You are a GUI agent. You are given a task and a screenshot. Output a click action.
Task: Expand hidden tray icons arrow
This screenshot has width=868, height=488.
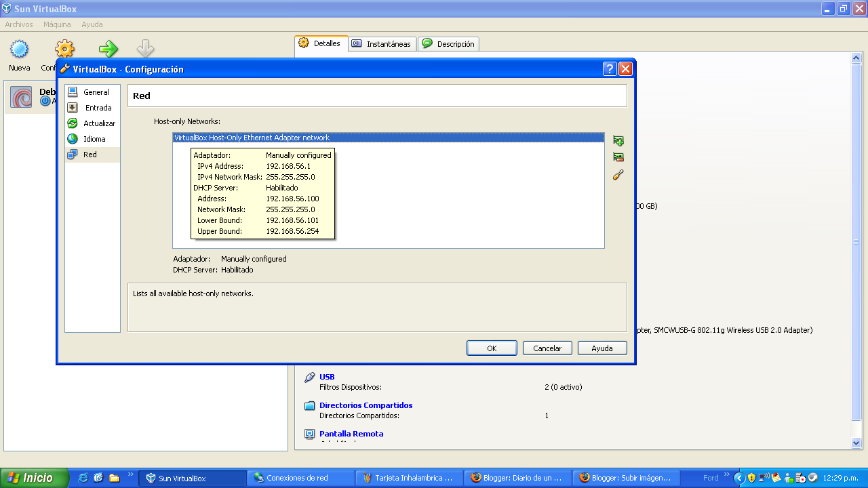coord(740,478)
